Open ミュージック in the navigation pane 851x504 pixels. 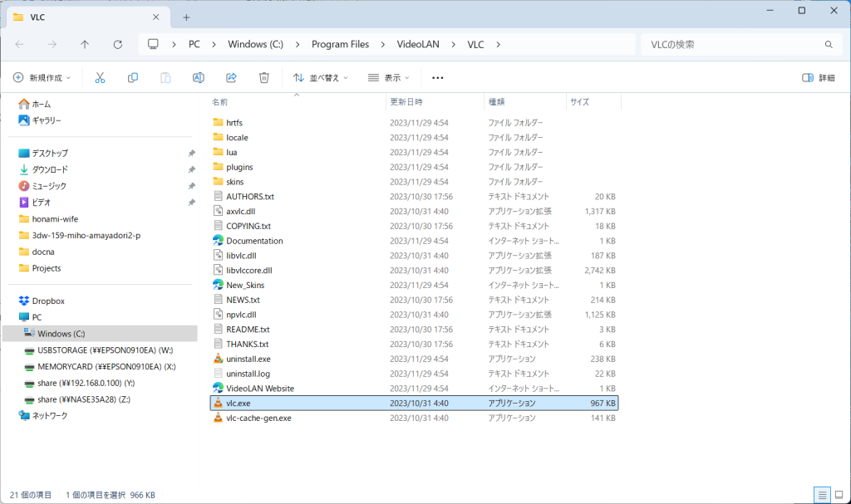coord(42,186)
